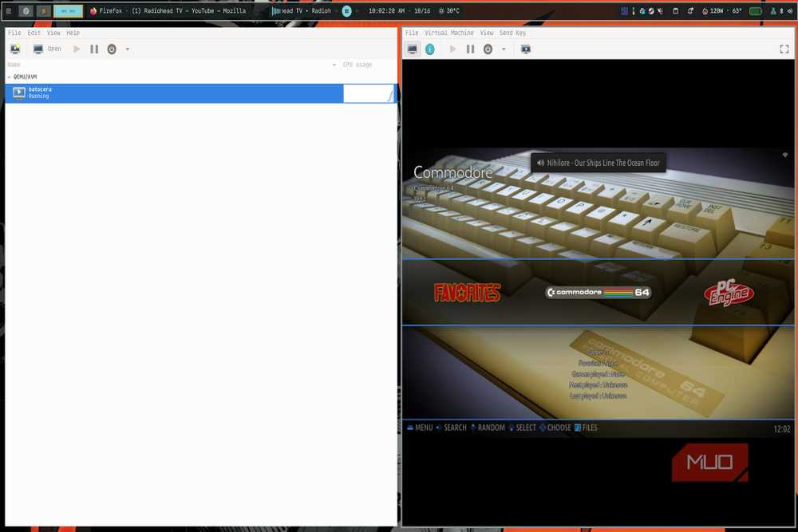Screen dimensions: 798x532
Task: Open the column chooser arrow beside CPU usage
Action: [x=334, y=65]
